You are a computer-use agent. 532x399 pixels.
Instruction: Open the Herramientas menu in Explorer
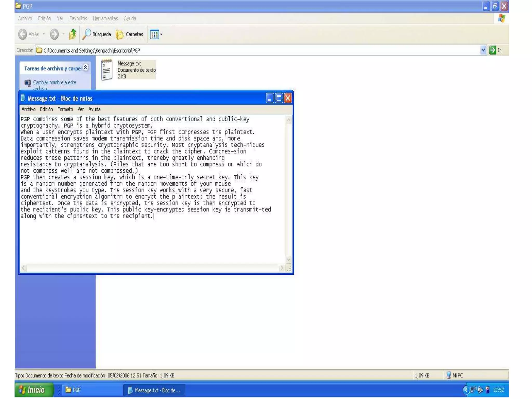(x=105, y=18)
